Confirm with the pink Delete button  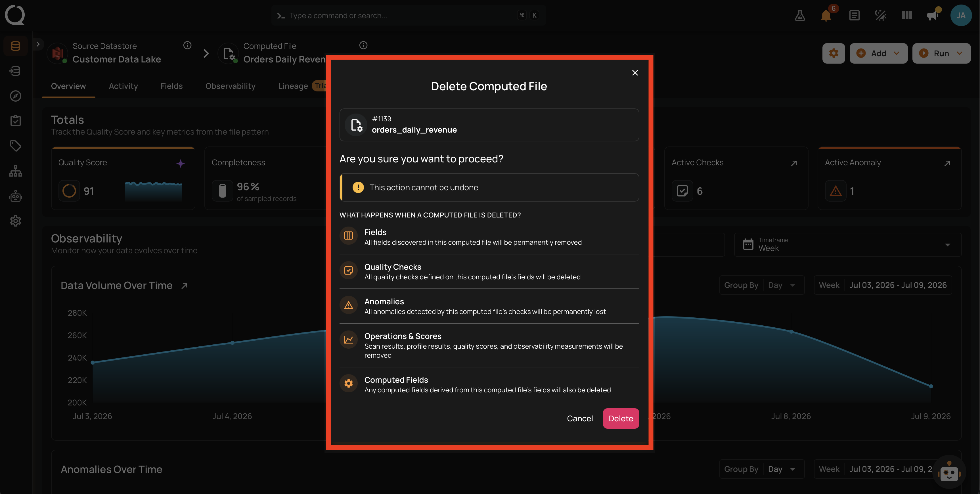621,418
